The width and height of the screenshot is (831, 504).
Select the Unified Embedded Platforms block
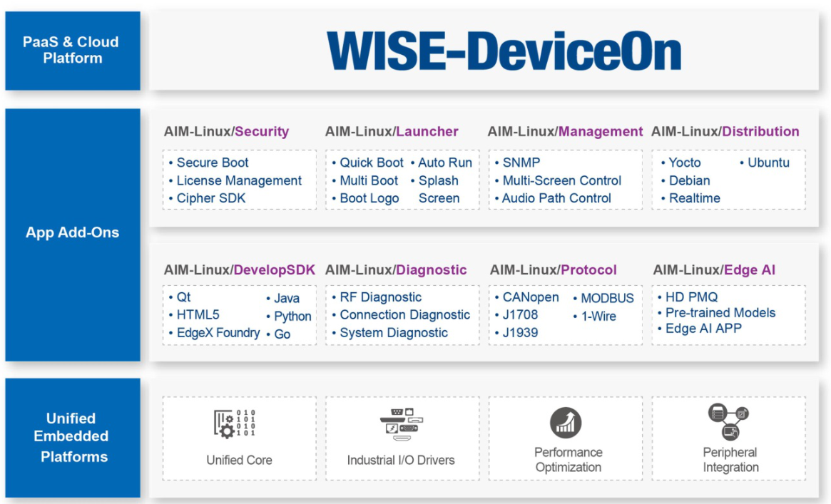point(73,438)
